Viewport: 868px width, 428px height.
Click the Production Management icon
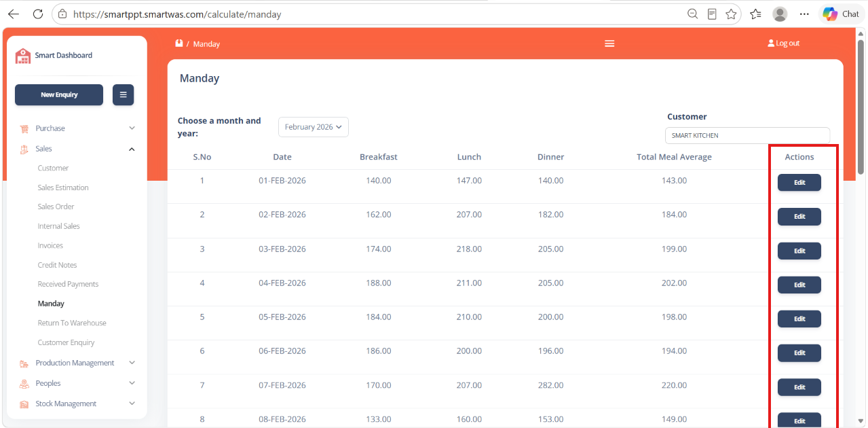point(24,363)
